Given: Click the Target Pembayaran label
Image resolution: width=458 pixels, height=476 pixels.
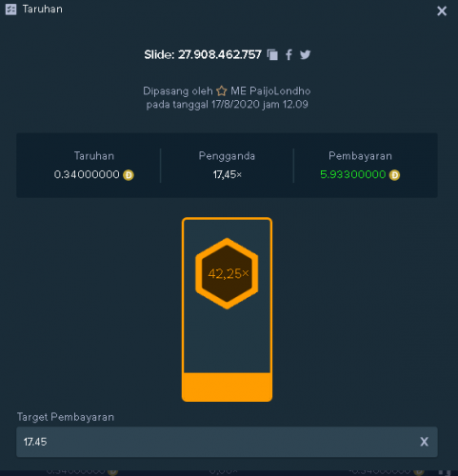Looking at the screenshot, I should click(66, 417).
